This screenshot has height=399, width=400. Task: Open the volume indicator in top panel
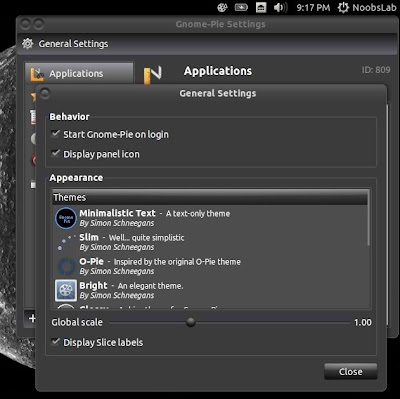coord(280,7)
